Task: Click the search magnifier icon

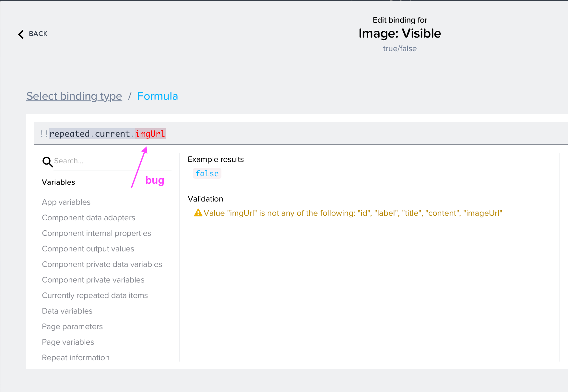Action: pos(48,162)
